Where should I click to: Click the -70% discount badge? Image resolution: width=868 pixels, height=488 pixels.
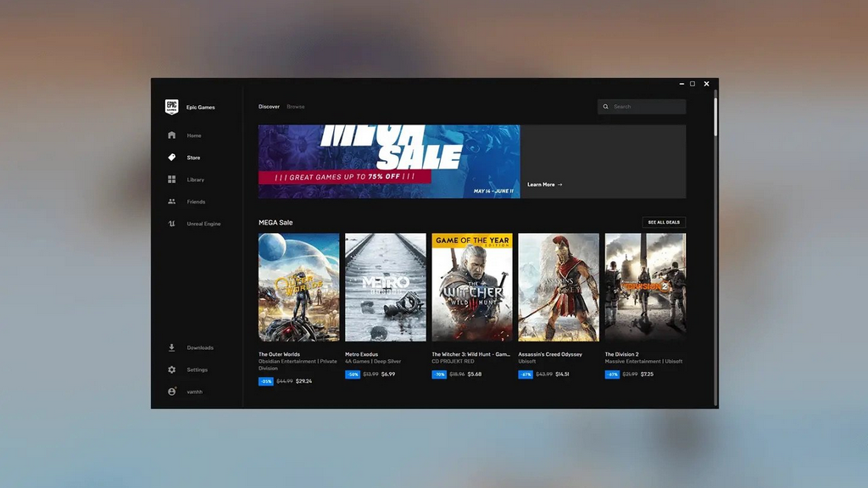[439, 374]
